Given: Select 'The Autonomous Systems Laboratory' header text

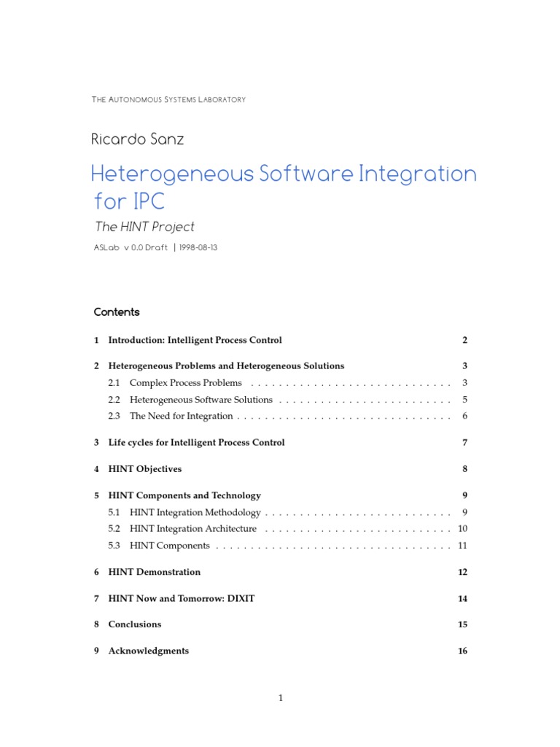Looking at the screenshot, I should [168, 99].
